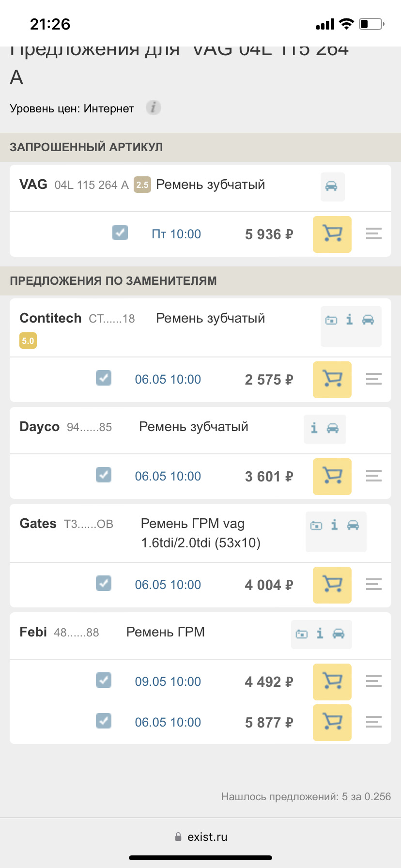This screenshot has width=401, height=868.
Task: Open options menu for Dayco 3 601 ₽ offer
Action: pos(373,476)
